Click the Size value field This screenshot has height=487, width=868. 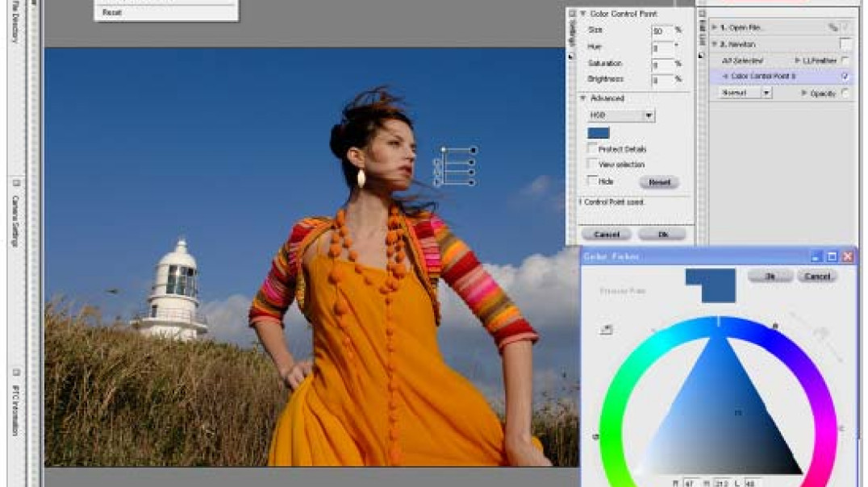[662, 31]
